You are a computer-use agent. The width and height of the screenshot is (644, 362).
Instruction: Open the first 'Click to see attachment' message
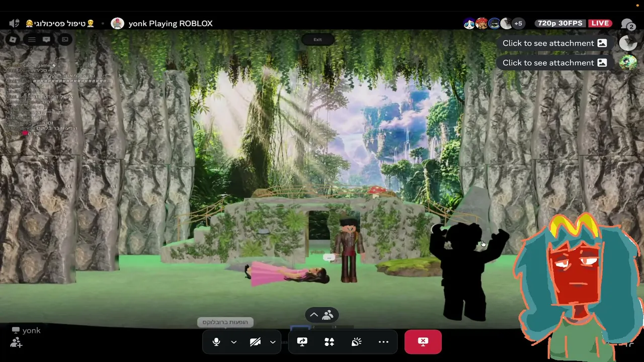click(x=554, y=43)
